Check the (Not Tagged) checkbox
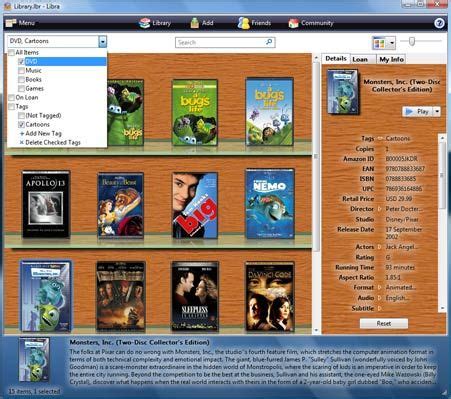The width and height of the screenshot is (451, 399). pos(21,116)
